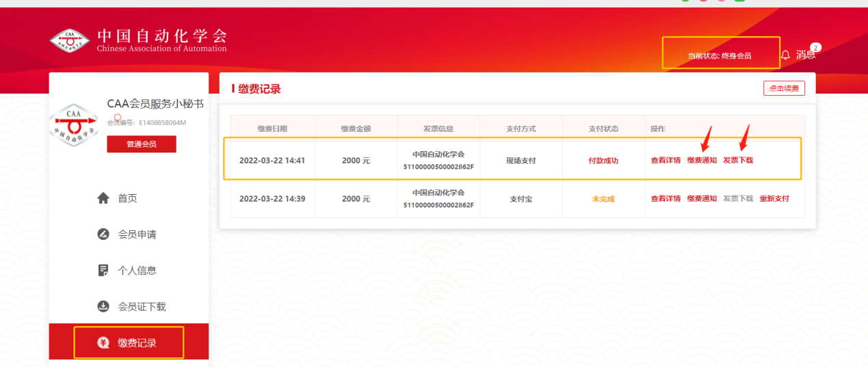Click the document icon beside 个人信息
The height and width of the screenshot is (367, 868).
click(103, 271)
